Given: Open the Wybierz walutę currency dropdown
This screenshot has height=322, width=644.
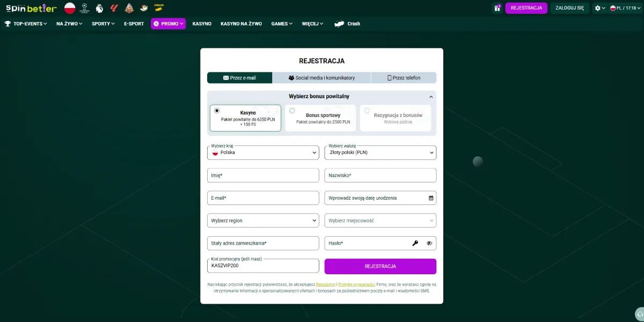Looking at the screenshot, I should pyautogui.click(x=380, y=152).
